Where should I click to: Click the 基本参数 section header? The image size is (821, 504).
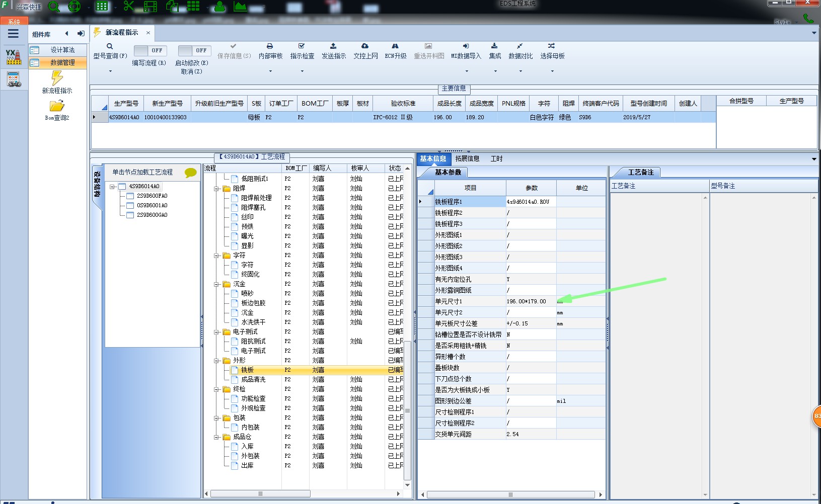[x=448, y=172]
